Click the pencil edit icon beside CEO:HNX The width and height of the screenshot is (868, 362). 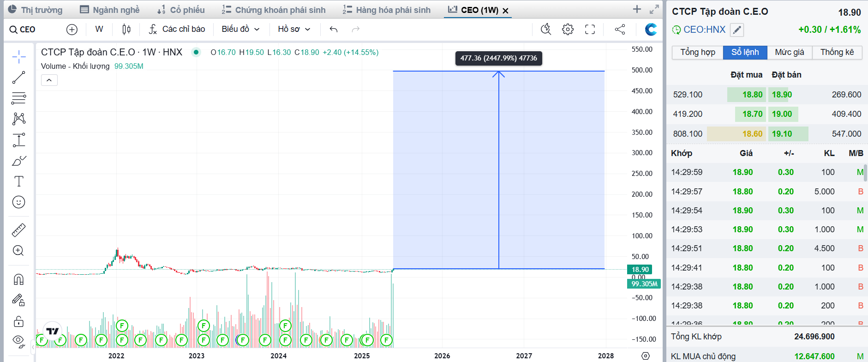737,30
